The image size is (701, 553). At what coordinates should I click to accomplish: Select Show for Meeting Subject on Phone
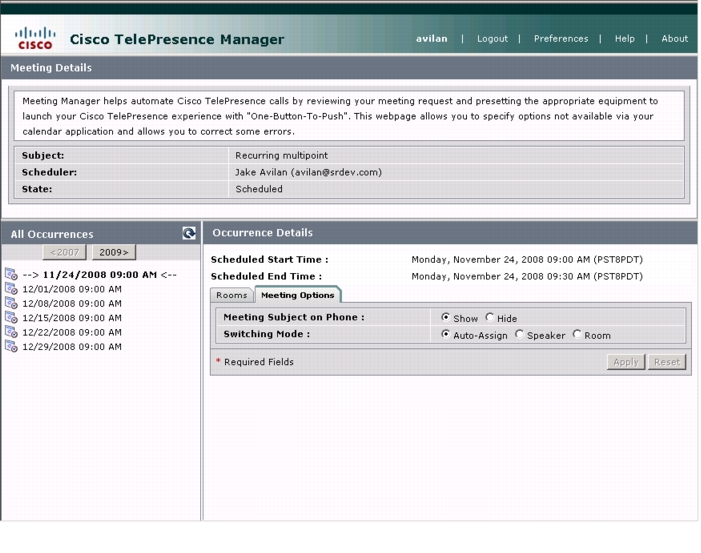tap(445, 317)
